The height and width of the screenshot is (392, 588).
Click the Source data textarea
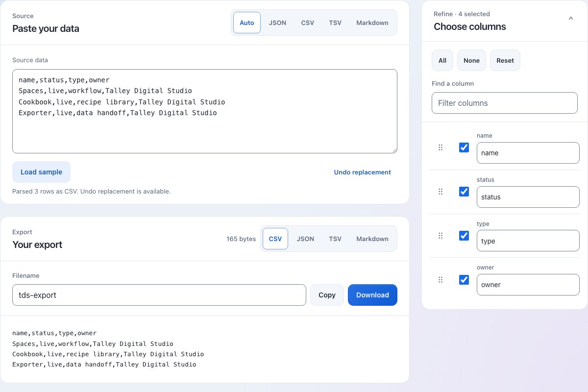click(205, 111)
